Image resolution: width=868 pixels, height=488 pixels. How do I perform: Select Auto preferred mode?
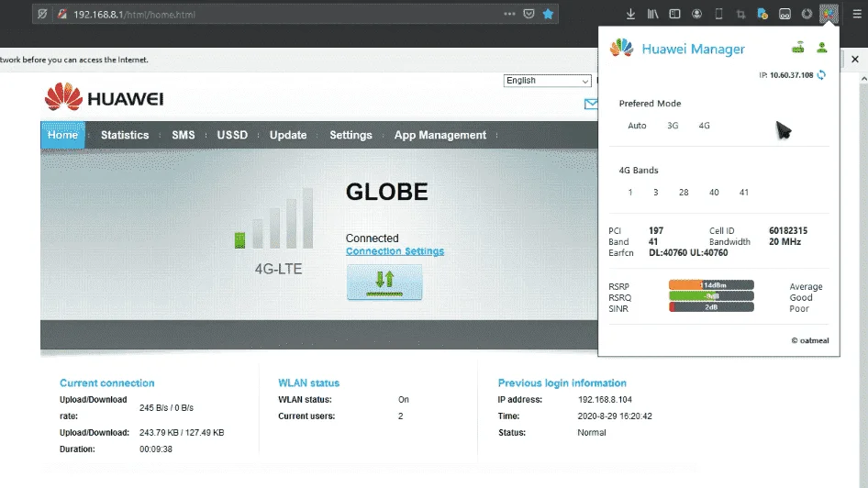click(x=637, y=126)
